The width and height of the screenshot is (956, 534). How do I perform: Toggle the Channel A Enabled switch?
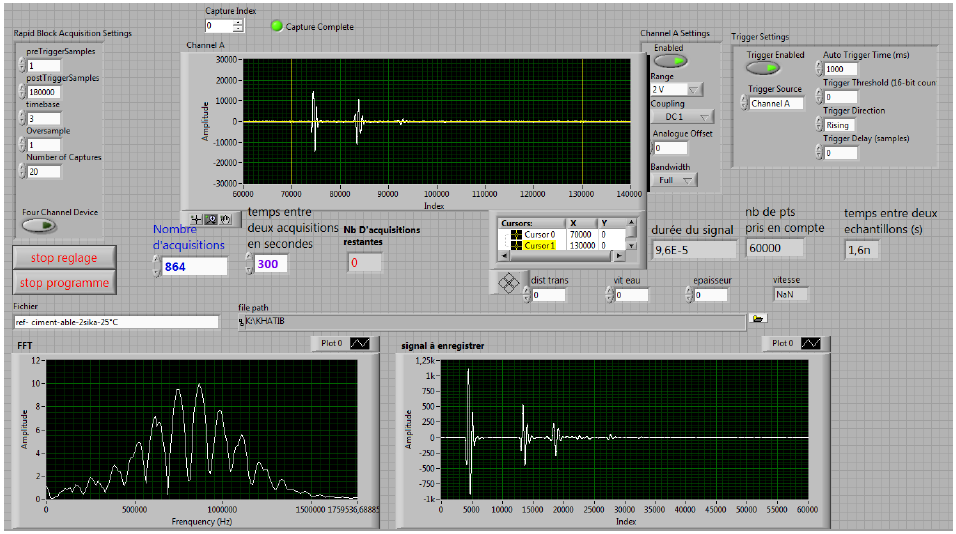(670, 61)
